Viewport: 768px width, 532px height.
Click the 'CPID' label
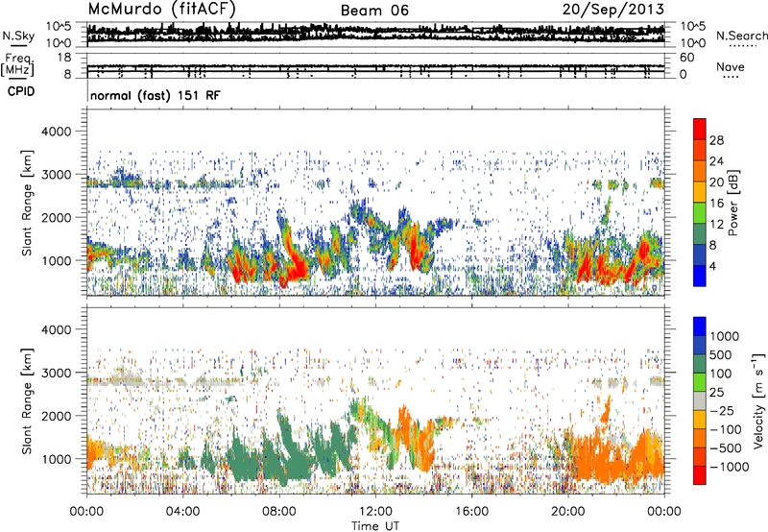pos(21,91)
